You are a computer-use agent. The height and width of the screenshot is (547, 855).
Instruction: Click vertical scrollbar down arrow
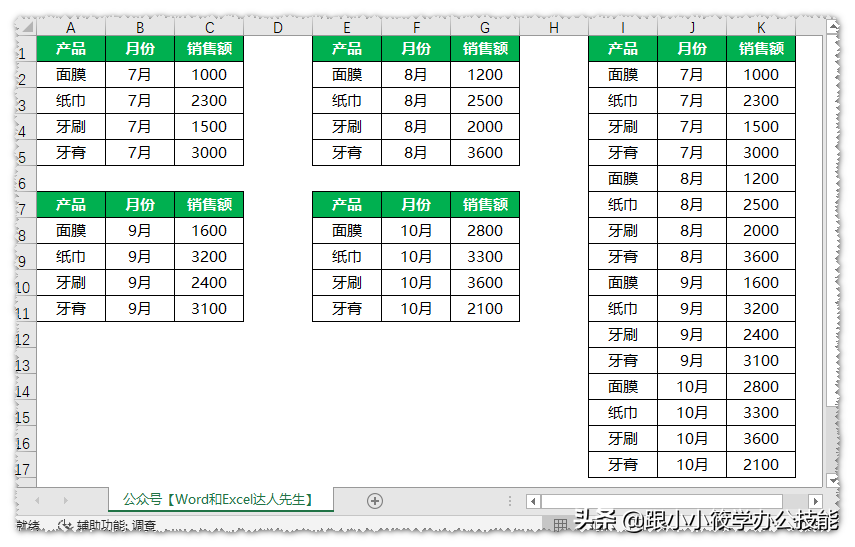[x=832, y=480]
